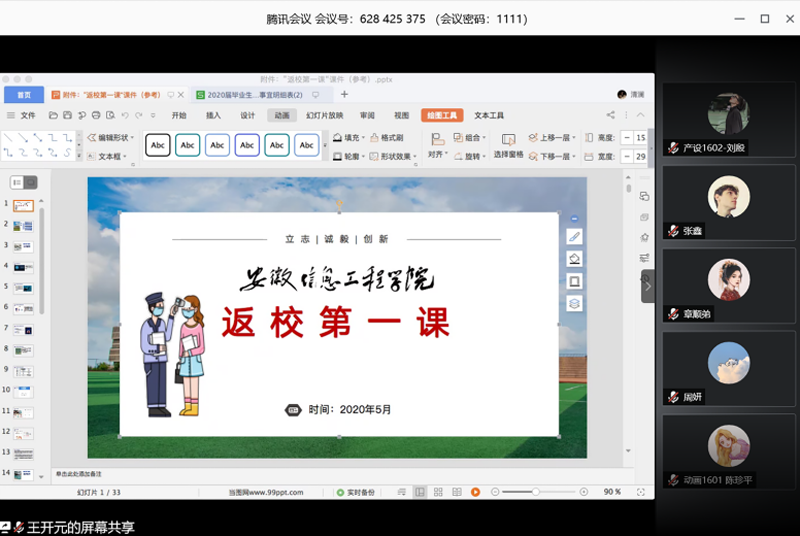The height and width of the screenshot is (536, 800).
Task: Open the animation star icon in right sidebar
Action: 644,237
